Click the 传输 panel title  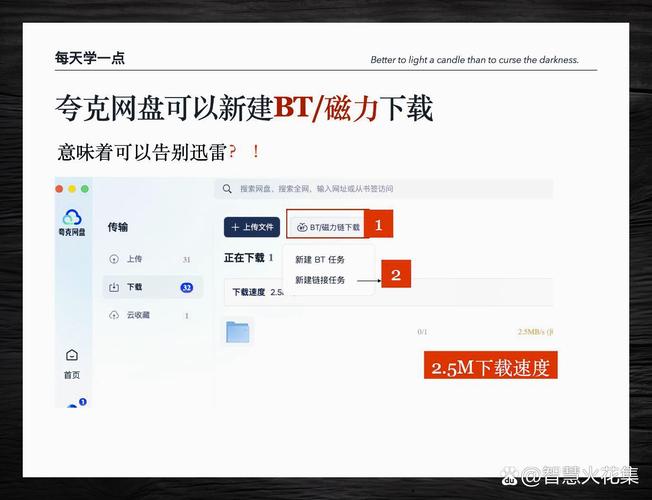[118, 227]
